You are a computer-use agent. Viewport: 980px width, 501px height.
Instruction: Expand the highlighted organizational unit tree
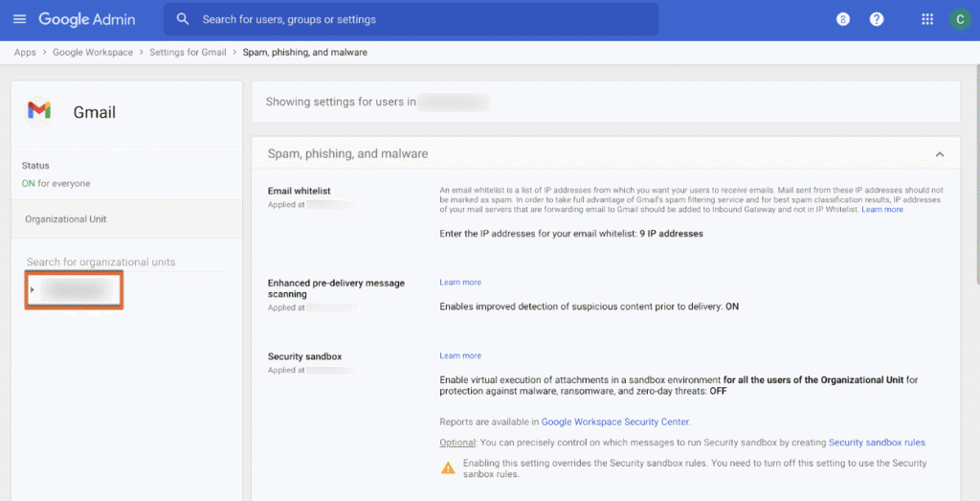33,289
